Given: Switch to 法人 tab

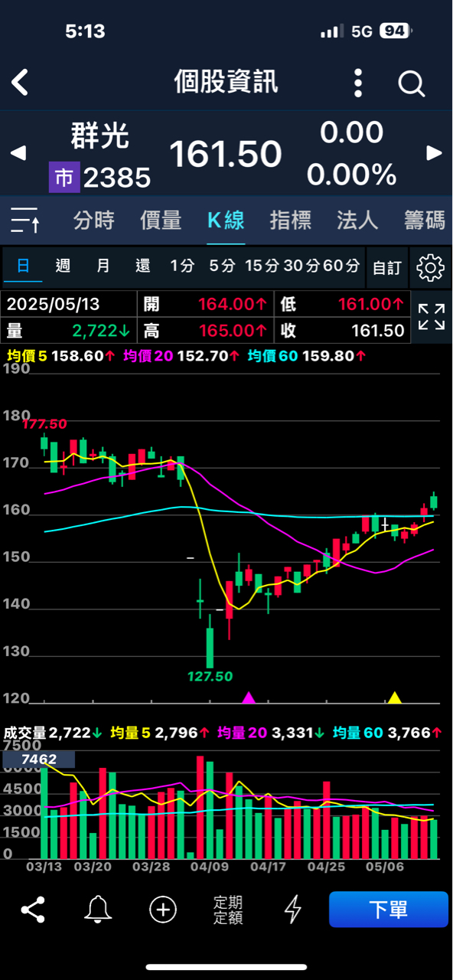Looking at the screenshot, I should [x=357, y=220].
